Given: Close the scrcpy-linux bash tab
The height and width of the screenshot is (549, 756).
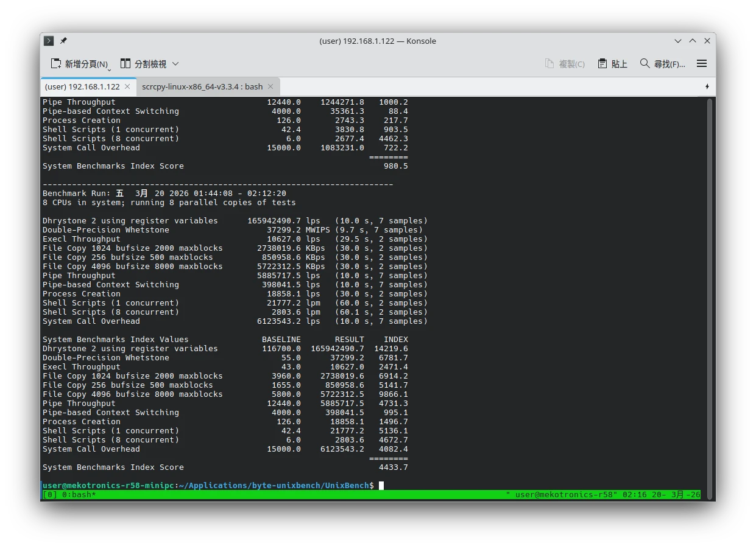Looking at the screenshot, I should pos(270,86).
